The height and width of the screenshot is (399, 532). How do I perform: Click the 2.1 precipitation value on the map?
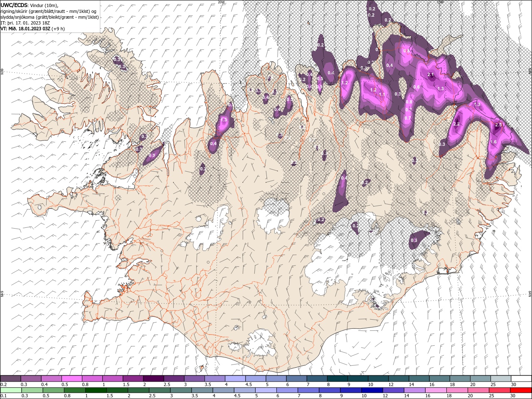pyautogui.click(x=431, y=75)
